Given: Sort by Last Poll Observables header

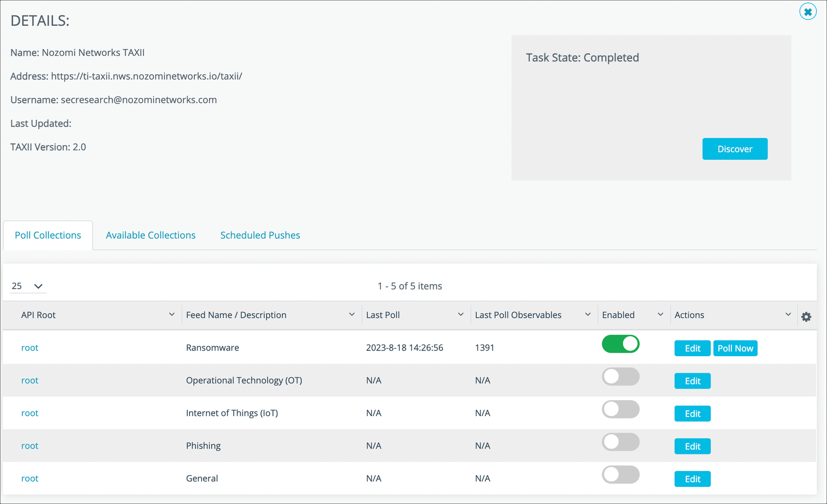Looking at the screenshot, I should (x=518, y=315).
